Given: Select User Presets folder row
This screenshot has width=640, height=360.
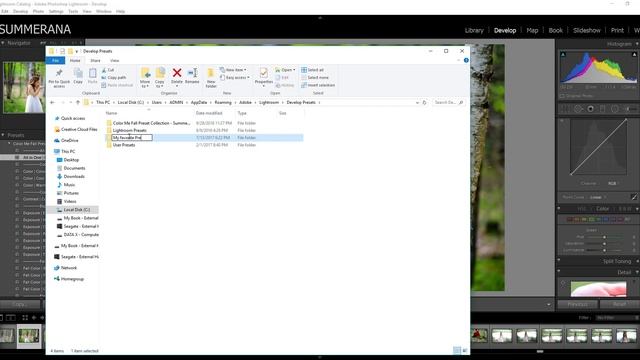Looking at the screenshot, I should point(204,145).
